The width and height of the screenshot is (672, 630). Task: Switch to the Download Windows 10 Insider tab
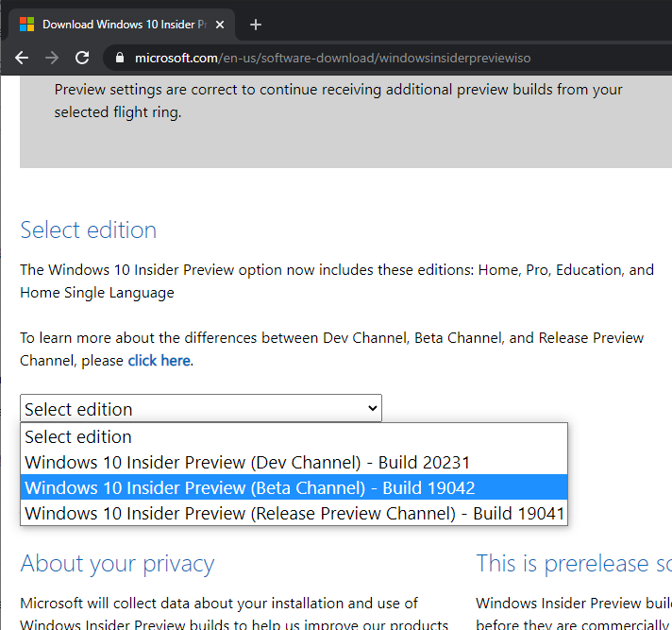122,25
